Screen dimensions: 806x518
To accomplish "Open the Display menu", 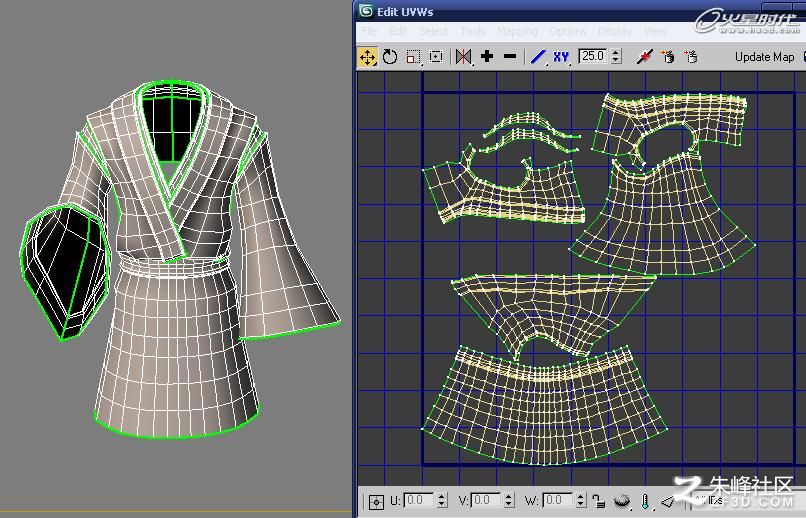I will coord(615,31).
